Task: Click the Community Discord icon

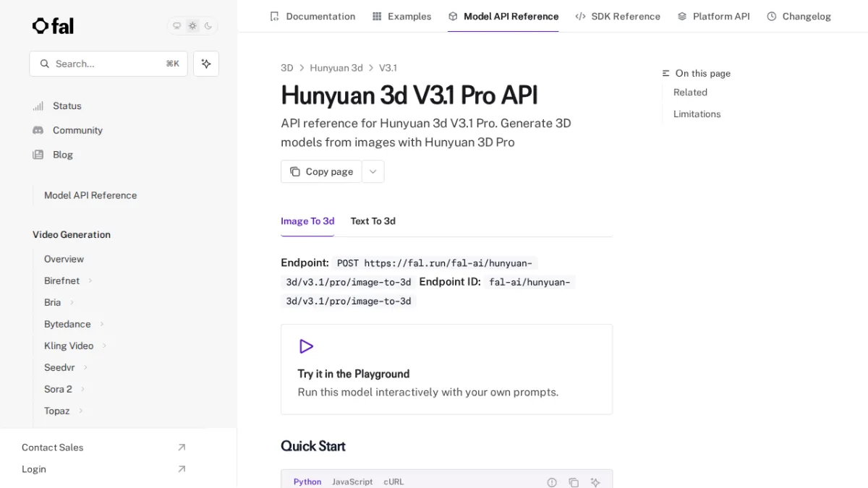Action: coord(38,130)
